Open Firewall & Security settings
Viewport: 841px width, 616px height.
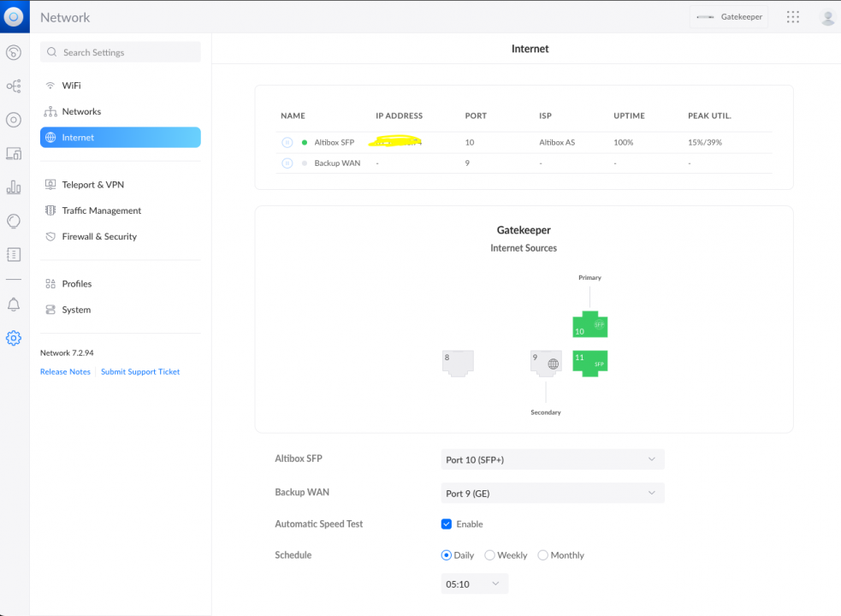[98, 236]
